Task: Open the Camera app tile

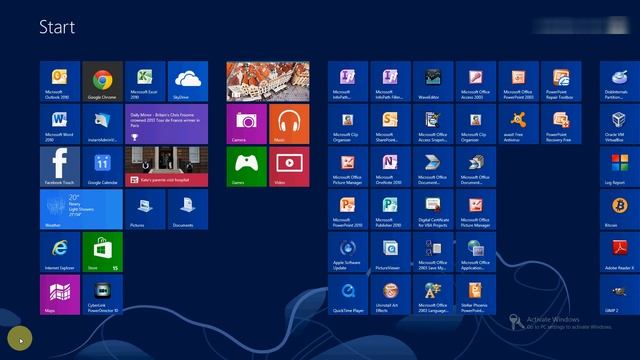Action: [247, 124]
